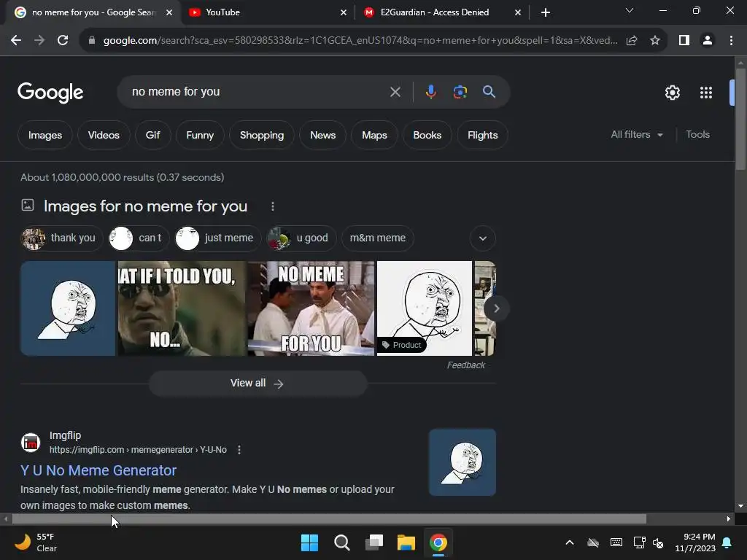Show hidden tray icons chevron

click(x=569, y=542)
